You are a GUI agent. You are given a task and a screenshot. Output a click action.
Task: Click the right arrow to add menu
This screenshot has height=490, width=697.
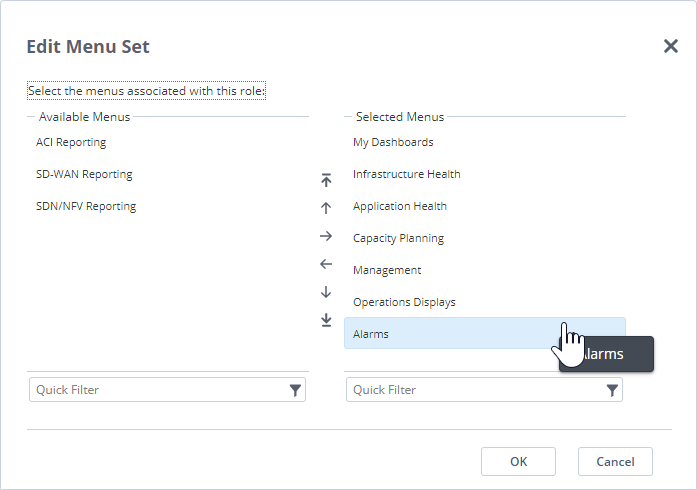[326, 236]
